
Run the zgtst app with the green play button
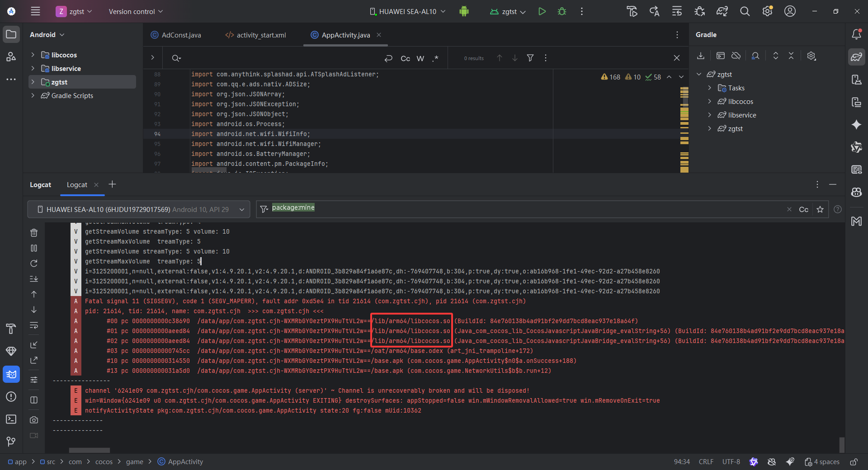(542, 12)
